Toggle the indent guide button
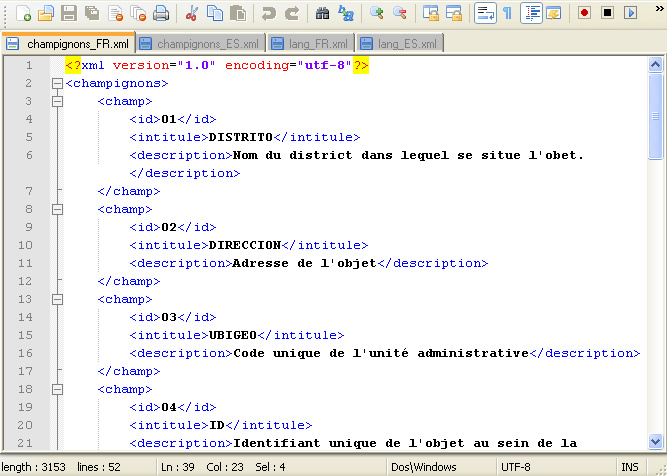This screenshot has height=476, width=667. tap(531, 13)
